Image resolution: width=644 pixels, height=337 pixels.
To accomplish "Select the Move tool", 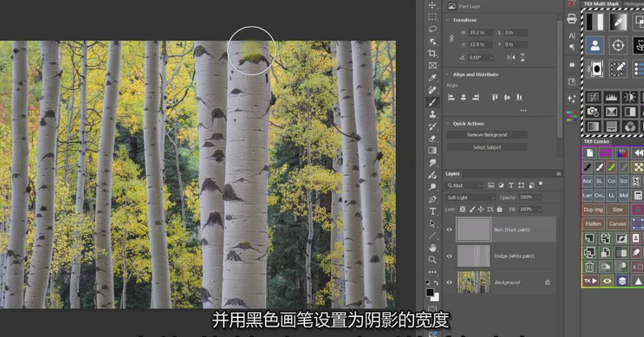I will [x=432, y=5].
